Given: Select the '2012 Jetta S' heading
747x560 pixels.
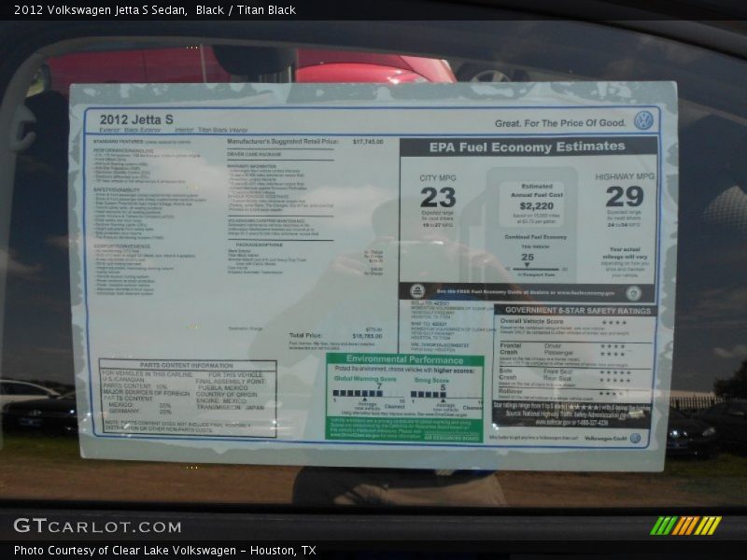Looking at the screenshot, I should (x=136, y=119).
